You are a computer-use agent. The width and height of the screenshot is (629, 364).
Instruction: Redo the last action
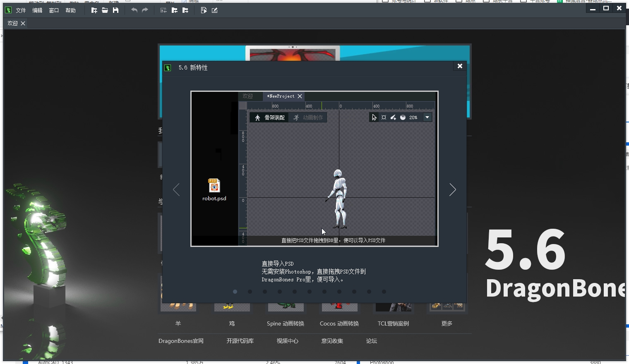[x=144, y=10]
